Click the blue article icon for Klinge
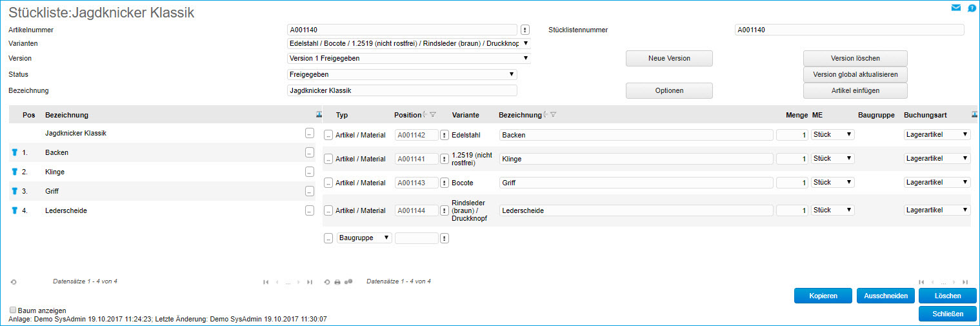Image resolution: width=980 pixels, height=326 pixels. click(x=14, y=172)
